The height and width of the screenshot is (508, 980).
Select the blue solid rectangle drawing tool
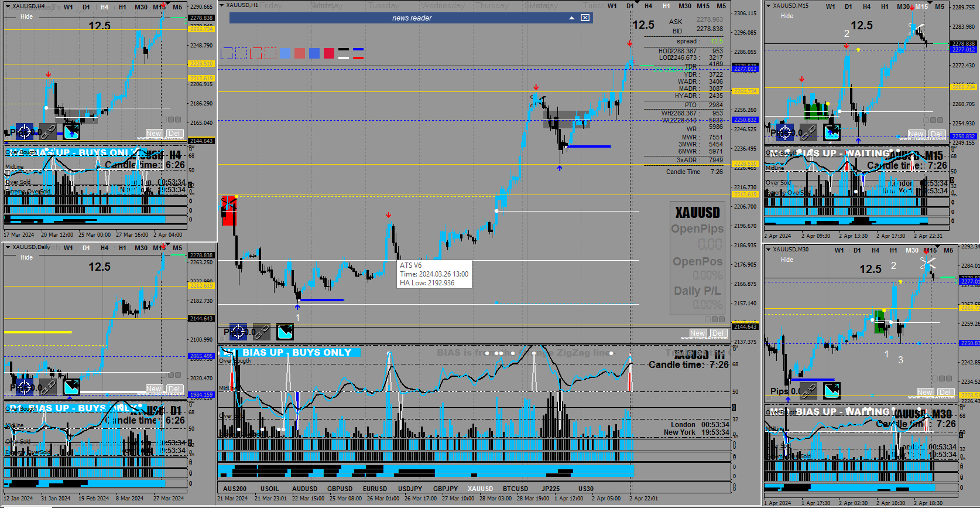tap(227, 53)
